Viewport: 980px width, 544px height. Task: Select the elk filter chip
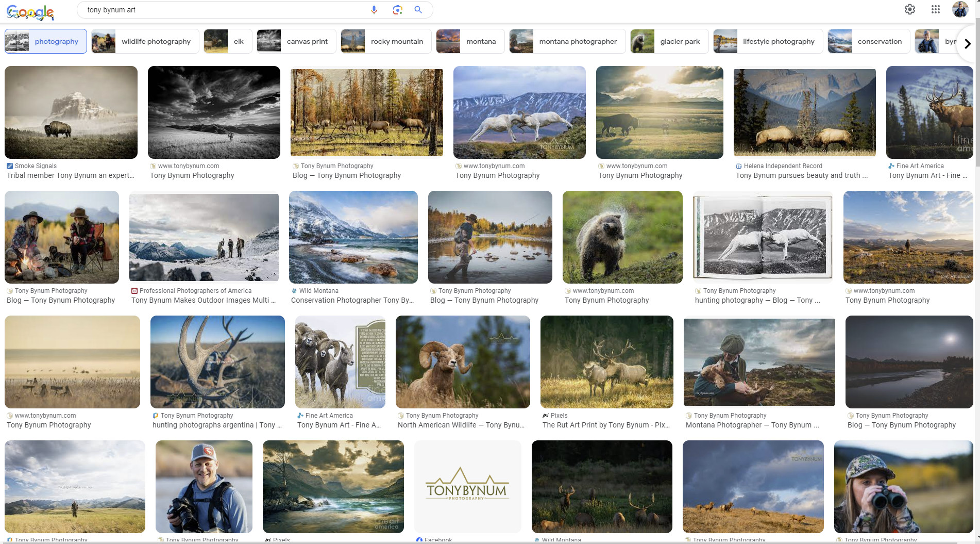(x=228, y=41)
